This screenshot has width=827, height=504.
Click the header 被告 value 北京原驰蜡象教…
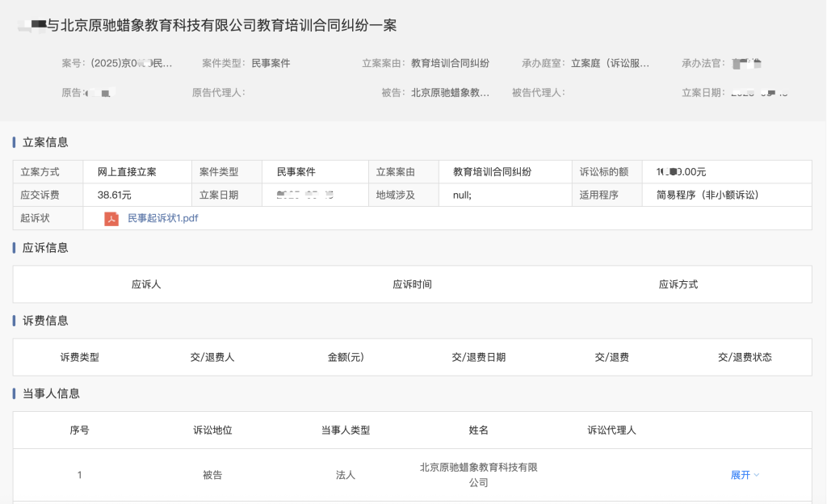click(x=451, y=93)
